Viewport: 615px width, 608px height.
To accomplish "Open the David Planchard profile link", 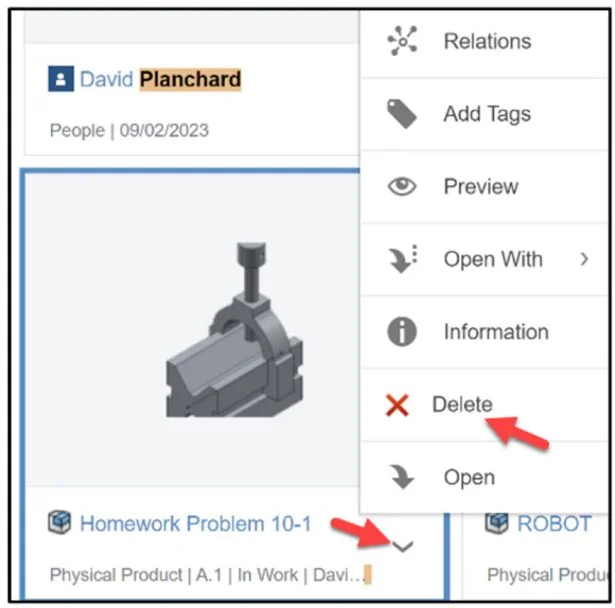I will pyautogui.click(x=160, y=78).
